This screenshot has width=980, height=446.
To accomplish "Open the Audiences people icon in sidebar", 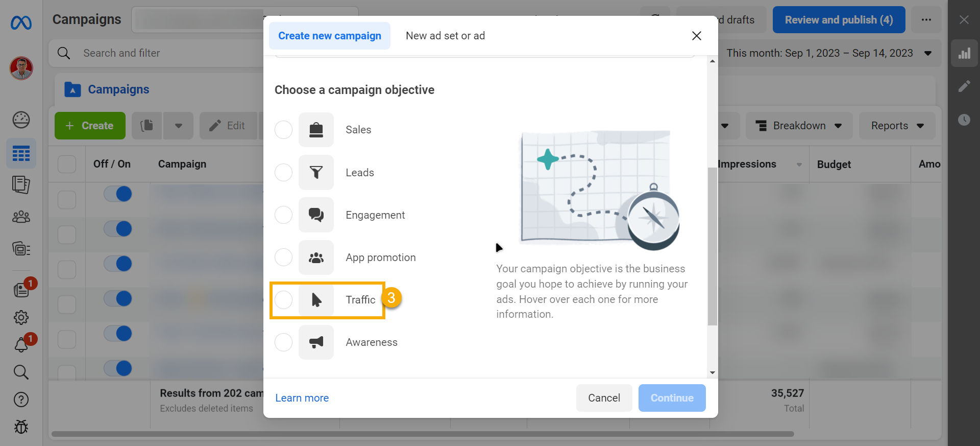I will (x=21, y=217).
